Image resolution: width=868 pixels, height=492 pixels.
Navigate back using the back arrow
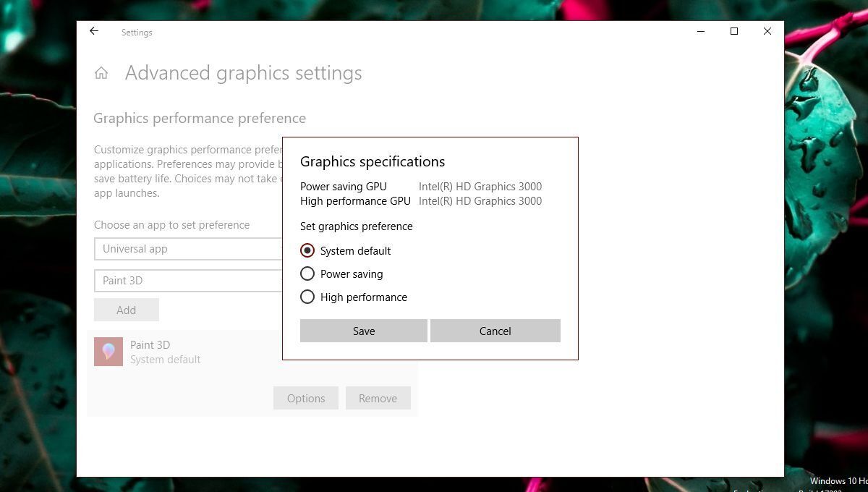[x=93, y=31]
